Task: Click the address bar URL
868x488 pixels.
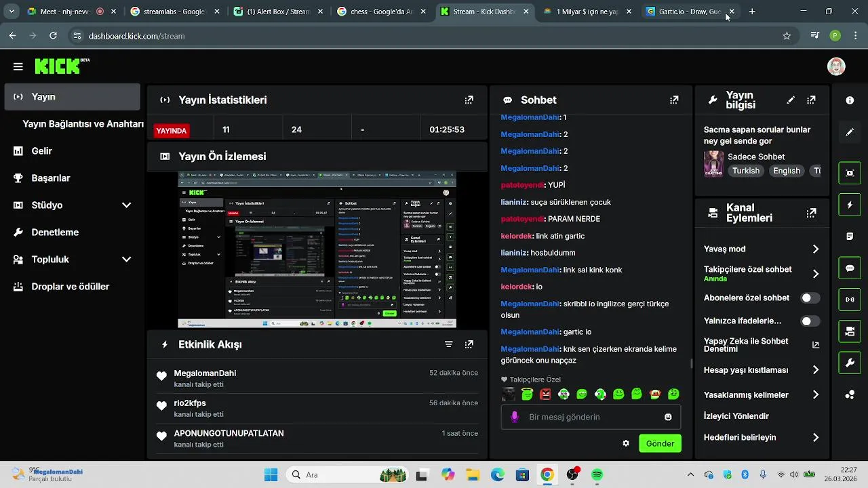Action: 137,36
